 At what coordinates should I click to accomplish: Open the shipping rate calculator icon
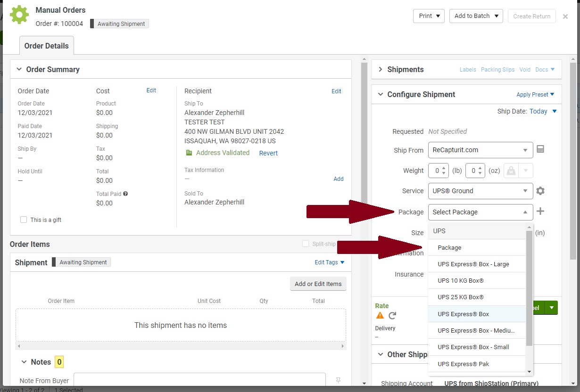(x=540, y=149)
